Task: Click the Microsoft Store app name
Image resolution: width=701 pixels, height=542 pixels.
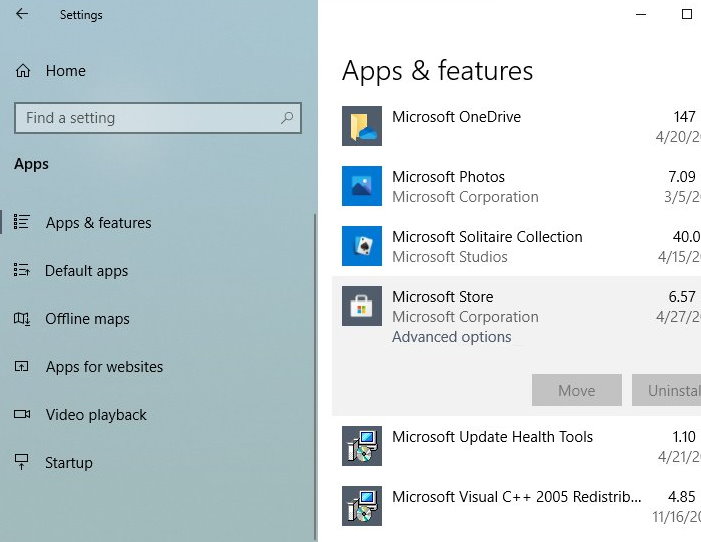Action: tap(443, 296)
